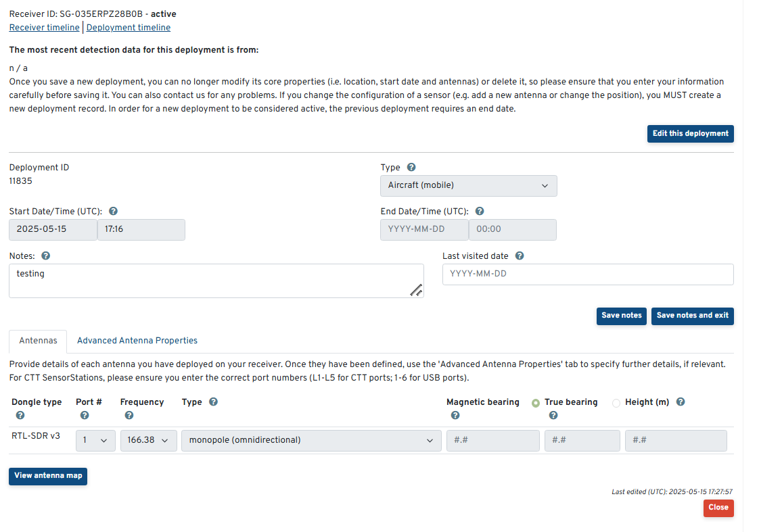Screen dimensions: 759x532
Task: Click the Start Date/Time help icon
Action: (113, 211)
